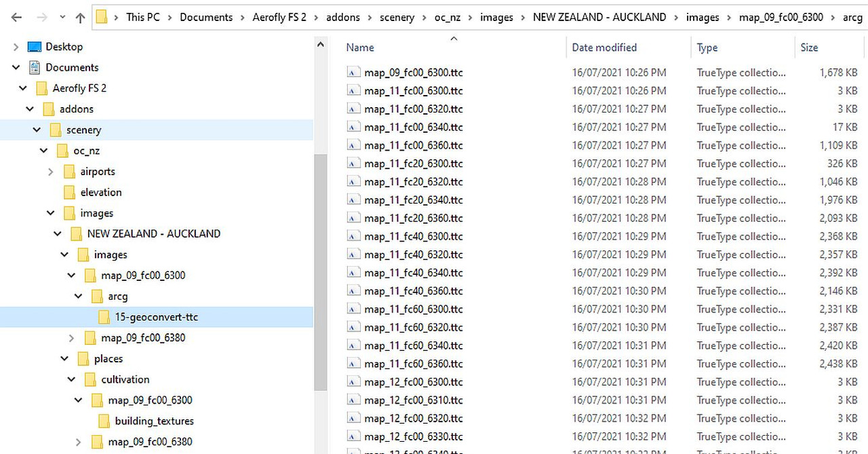The height and width of the screenshot is (454, 868).
Task: Expand the Desktop tree node
Action: 16,47
